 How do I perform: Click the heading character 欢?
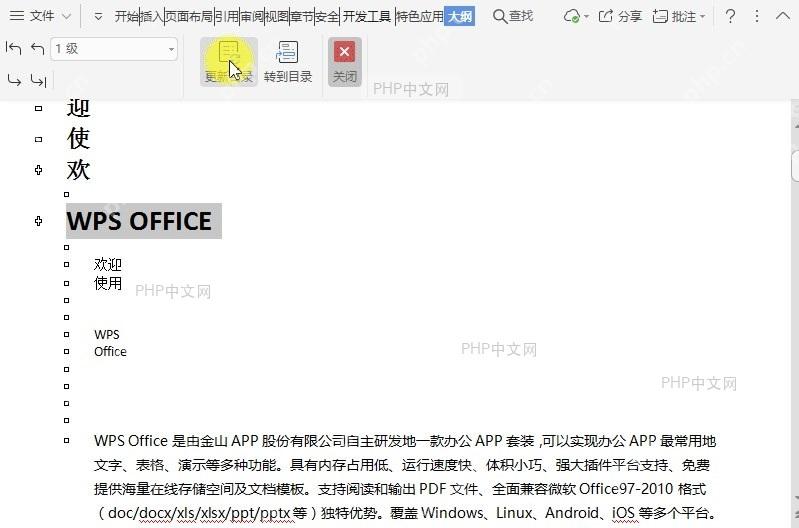78,170
